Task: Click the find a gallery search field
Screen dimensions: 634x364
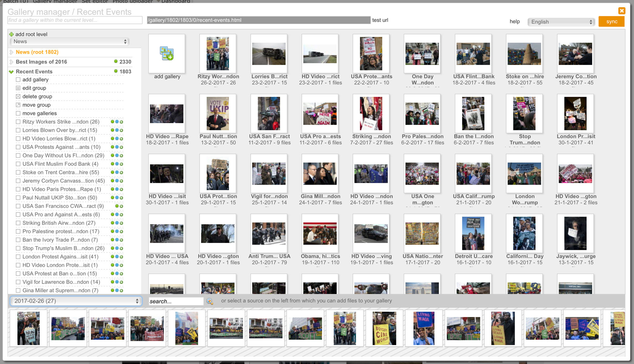Action: (75, 20)
